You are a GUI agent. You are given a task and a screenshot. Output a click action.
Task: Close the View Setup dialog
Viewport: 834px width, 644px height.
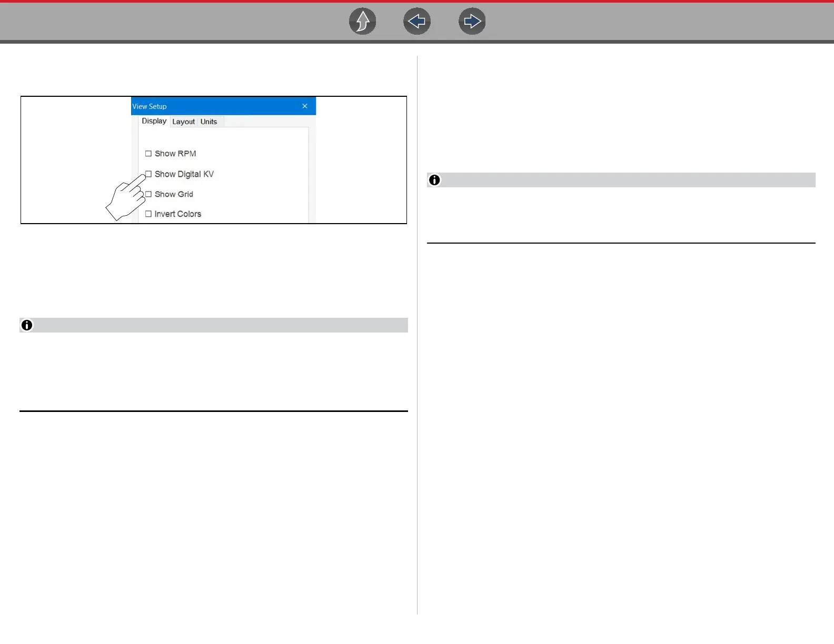[305, 106]
